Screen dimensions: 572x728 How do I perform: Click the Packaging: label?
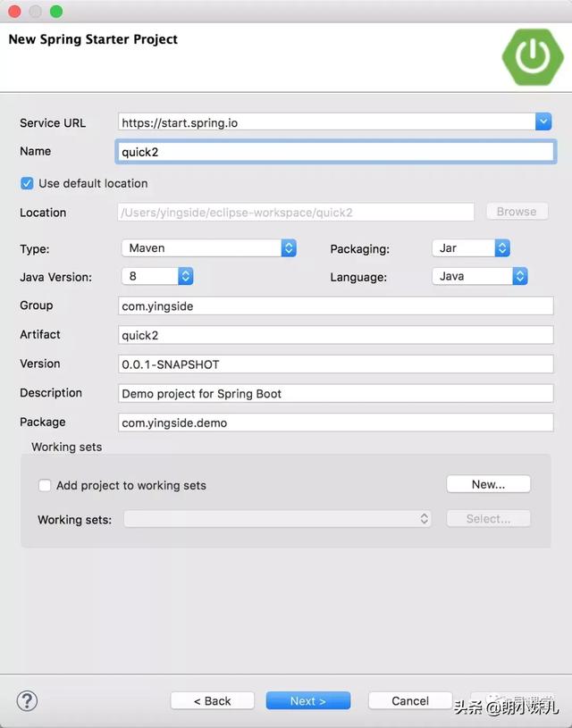click(x=359, y=249)
